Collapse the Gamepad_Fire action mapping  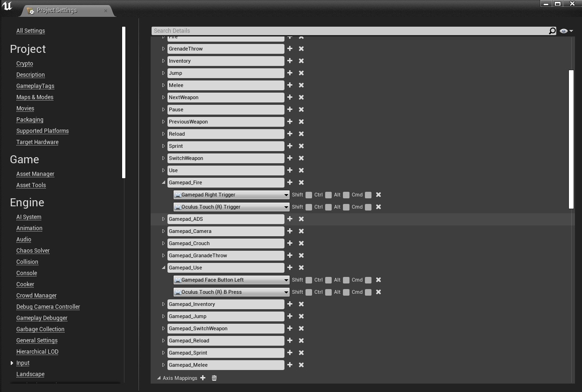click(x=163, y=182)
